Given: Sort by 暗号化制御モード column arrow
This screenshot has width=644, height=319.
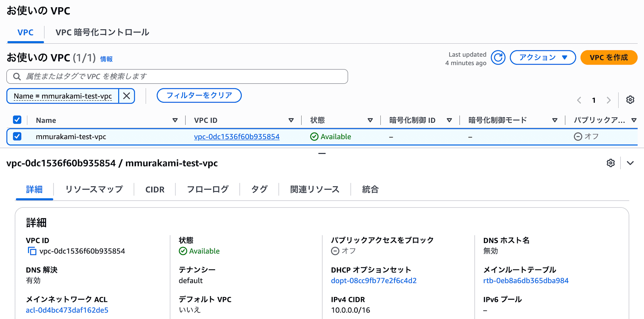Looking at the screenshot, I should tap(554, 120).
